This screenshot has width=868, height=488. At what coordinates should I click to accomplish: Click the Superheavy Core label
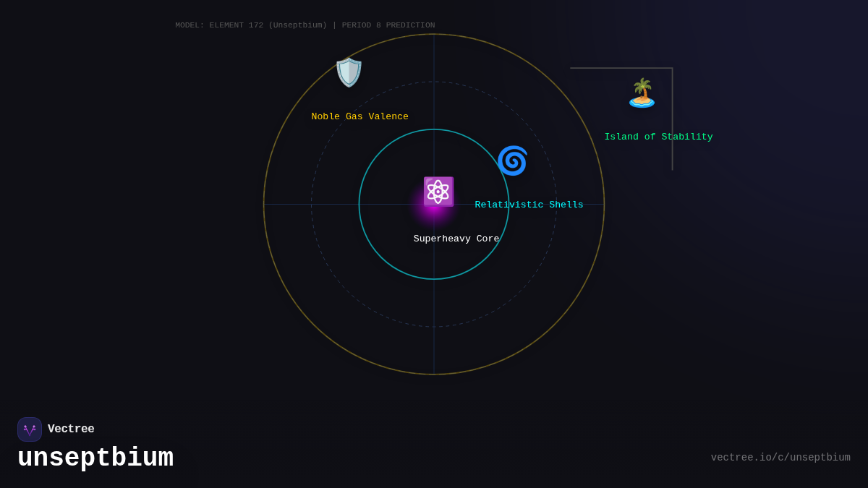[x=456, y=239]
